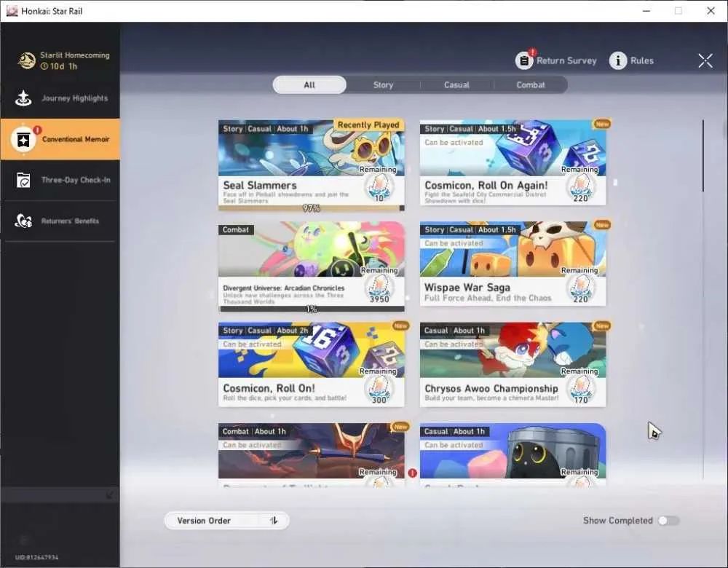This screenshot has width=728, height=568.
Task: Click the 300 reward icon on Cosmicon, Roll On!
Action: tap(379, 390)
